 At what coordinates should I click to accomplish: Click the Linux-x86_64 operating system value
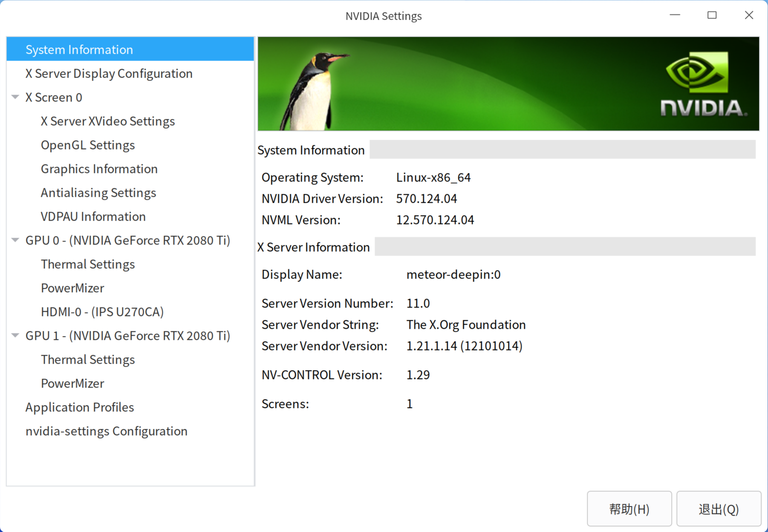point(433,177)
